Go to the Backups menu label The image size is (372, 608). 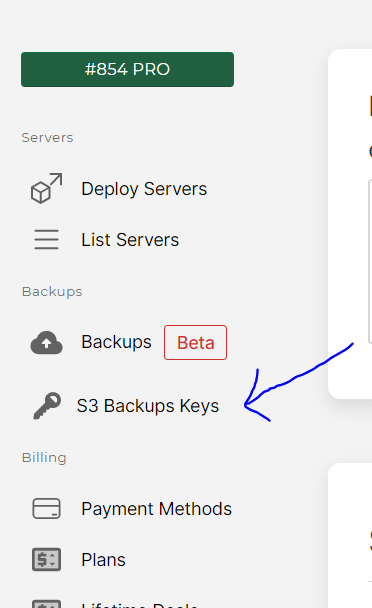click(x=116, y=342)
